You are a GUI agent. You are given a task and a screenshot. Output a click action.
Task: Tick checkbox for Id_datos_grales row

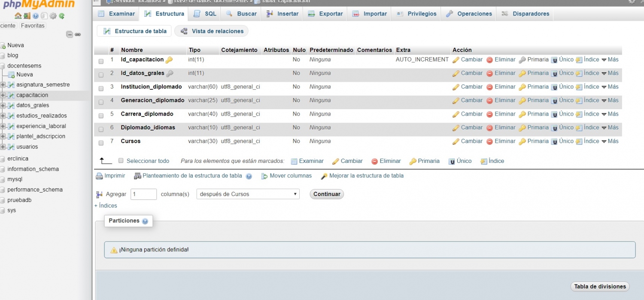(x=101, y=75)
